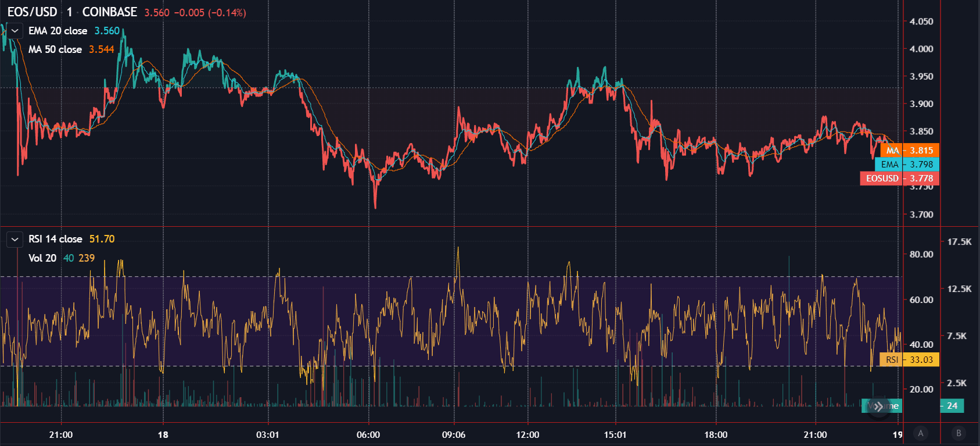Click the MA value 3.544 in legend
Screen dimensions: 980x446
[x=102, y=49]
